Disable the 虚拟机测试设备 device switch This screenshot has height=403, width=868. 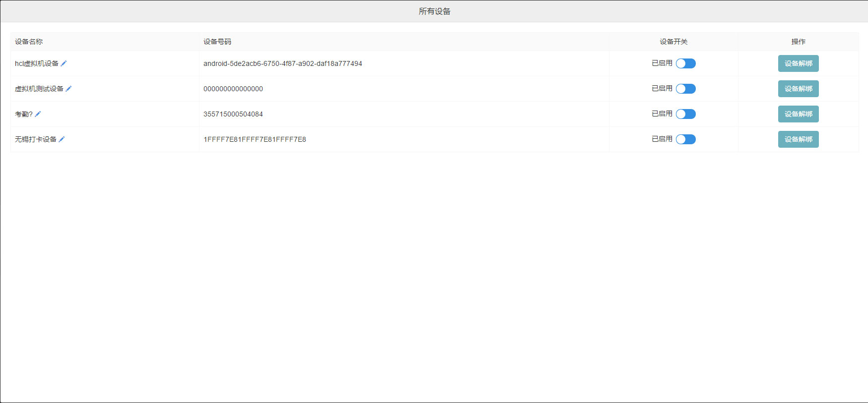click(685, 89)
